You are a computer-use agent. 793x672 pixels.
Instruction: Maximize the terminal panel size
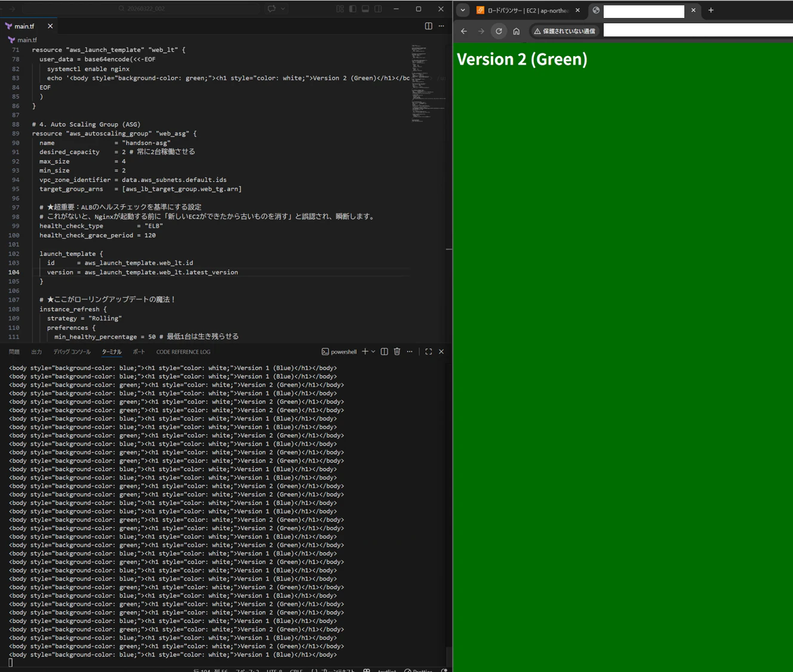click(x=428, y=351)
